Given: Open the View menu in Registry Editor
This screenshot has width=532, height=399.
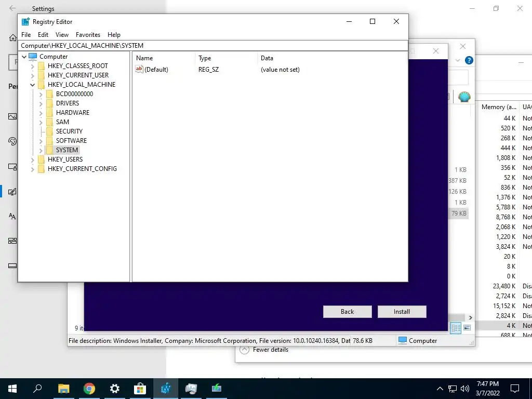Looking at the screenshot, I should [x=62, y=35].
